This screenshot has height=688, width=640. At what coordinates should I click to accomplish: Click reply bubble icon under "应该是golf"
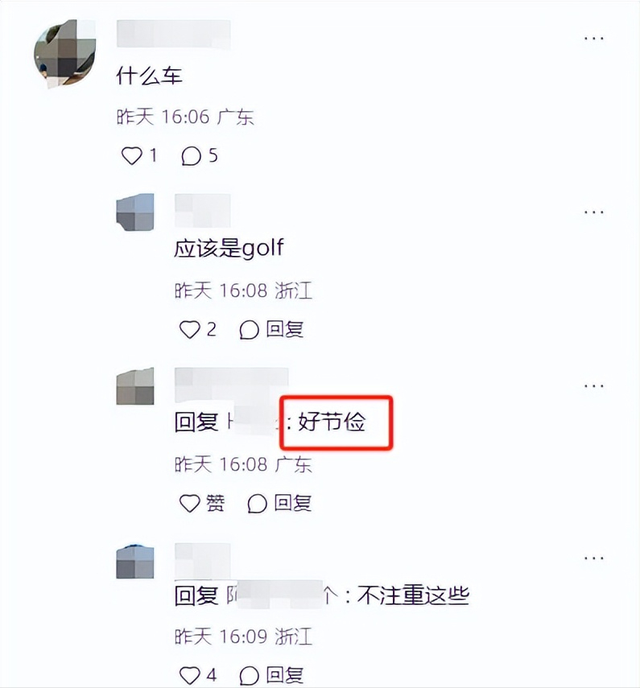249,330
